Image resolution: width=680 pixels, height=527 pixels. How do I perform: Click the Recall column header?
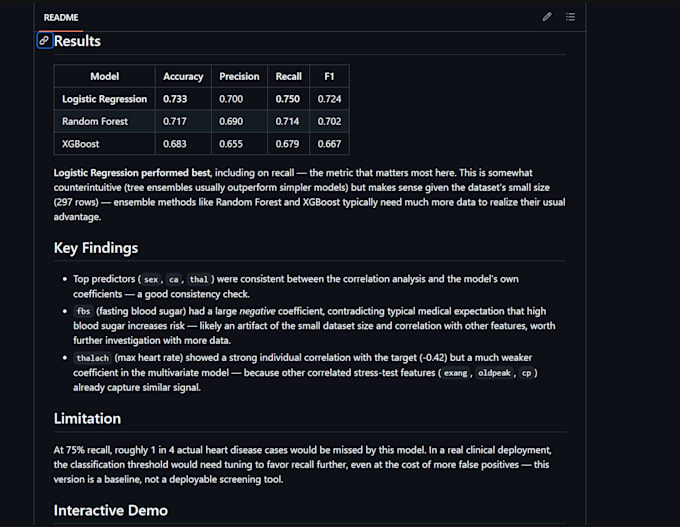pos(288,76)
